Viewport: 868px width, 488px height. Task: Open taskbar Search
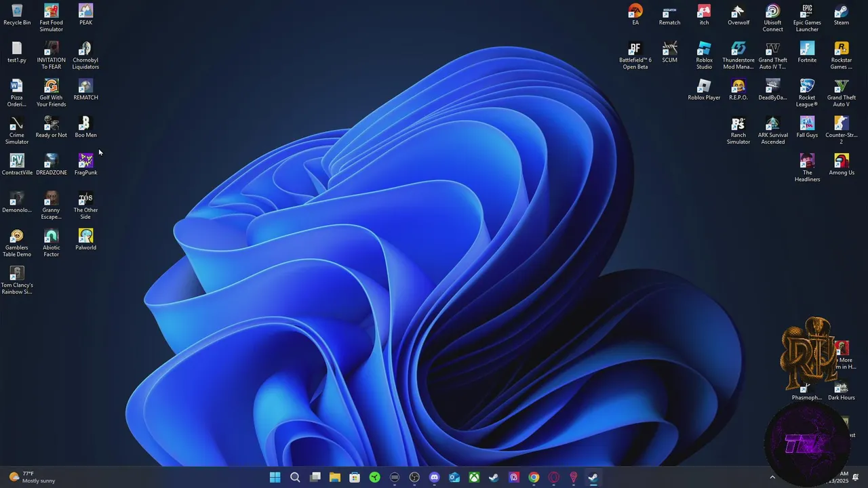295,477
